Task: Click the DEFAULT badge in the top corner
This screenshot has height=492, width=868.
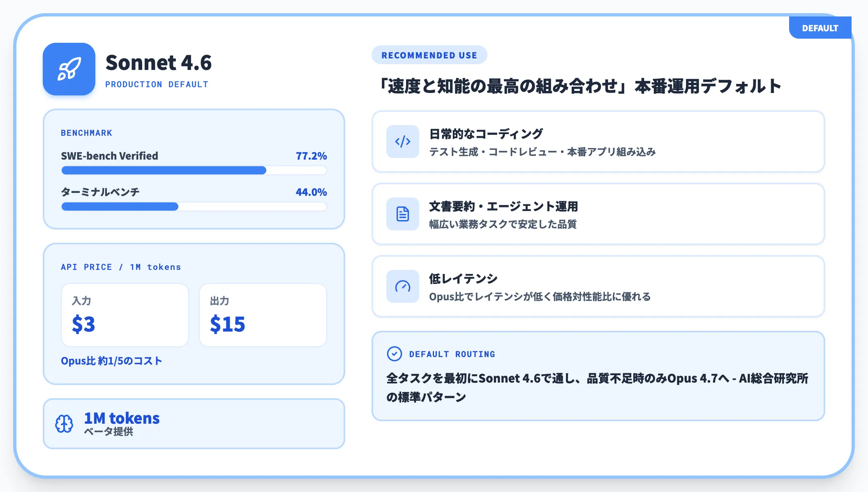Action: pos(820,28)
